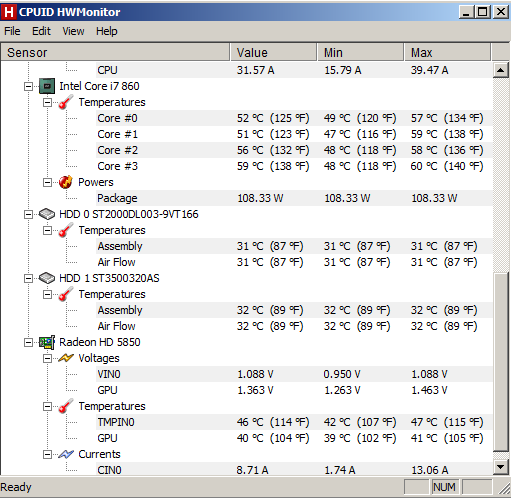Viewport: 511px width, 498px height.
Task: Collapse Temperatures under Intel Core i7 860
Action: point(48,102)
